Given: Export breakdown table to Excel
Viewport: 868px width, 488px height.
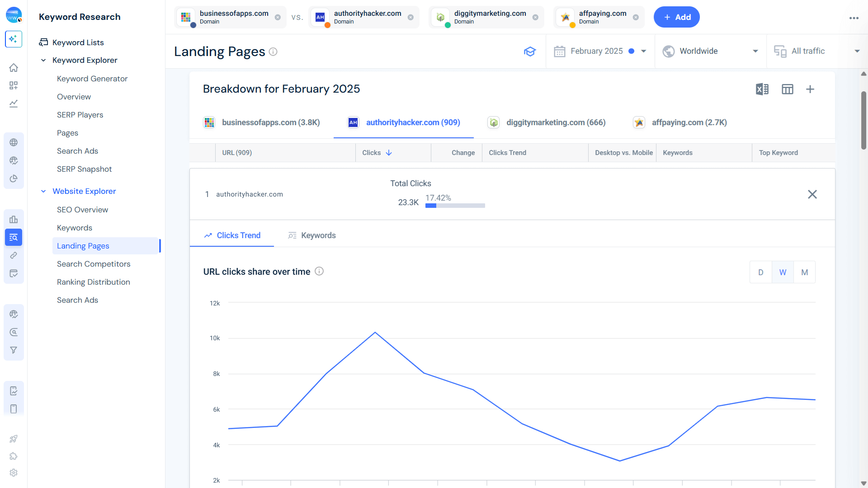Looking at the screenshot, I should coord(762,89).
